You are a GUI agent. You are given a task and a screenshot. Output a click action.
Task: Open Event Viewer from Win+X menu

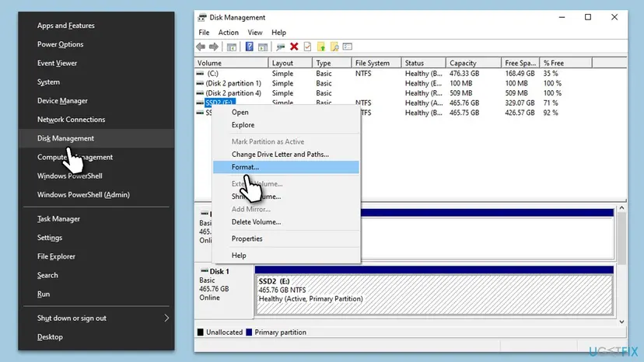96,63
